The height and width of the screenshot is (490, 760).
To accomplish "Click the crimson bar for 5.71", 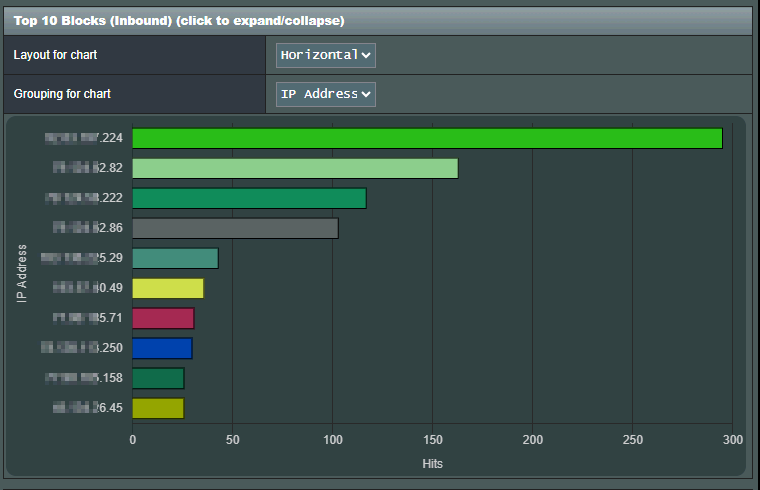I will [x=163, y=319].
